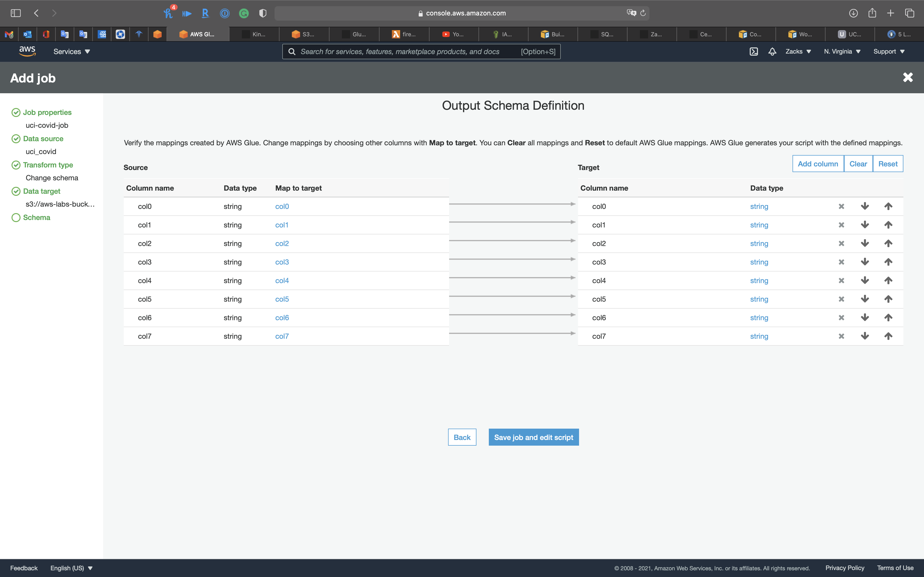
Task: Click the Add column button
Action: click(x=818, y=164)
